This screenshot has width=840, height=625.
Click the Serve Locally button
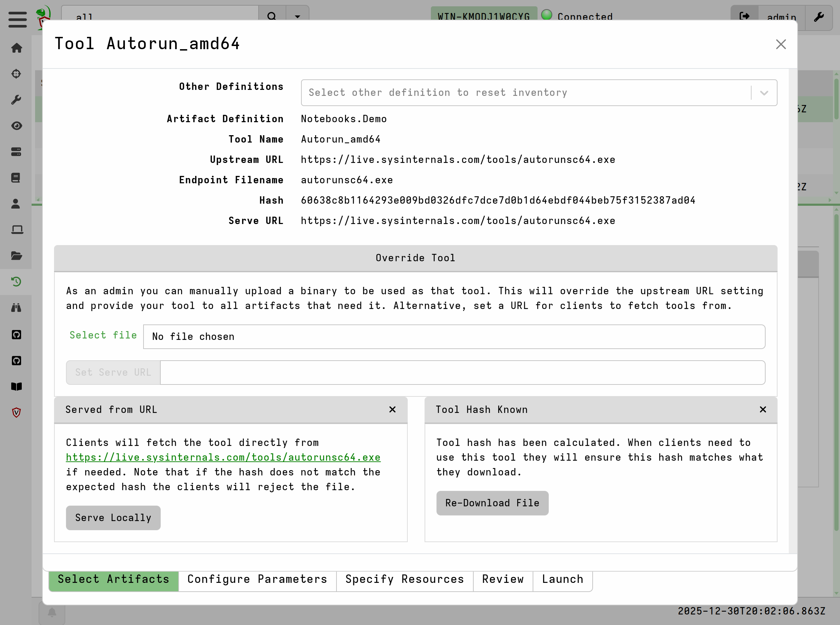coord(113,518)
